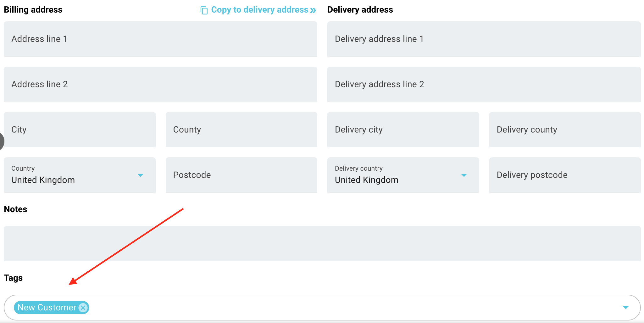Click the County input field
Viewport: 644px width, 323px height.
pos(241,130)
